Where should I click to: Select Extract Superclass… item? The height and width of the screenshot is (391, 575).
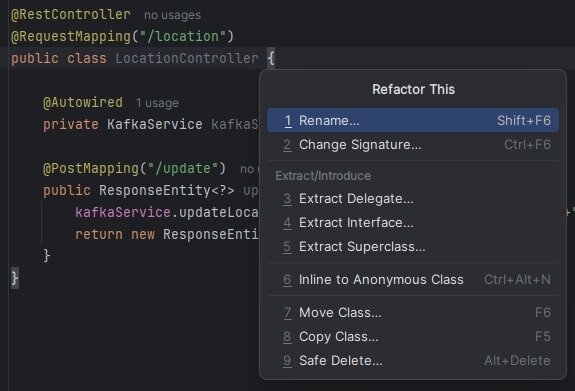[x=413, y=246]
